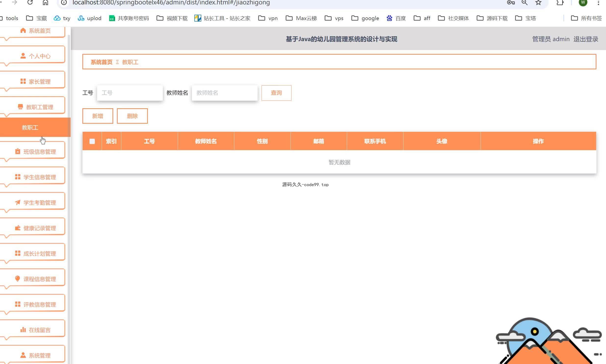The height and width of the screenshot is (364, 606).
Task: Click the 个人中心 person icon
Action: click(23, 56)
